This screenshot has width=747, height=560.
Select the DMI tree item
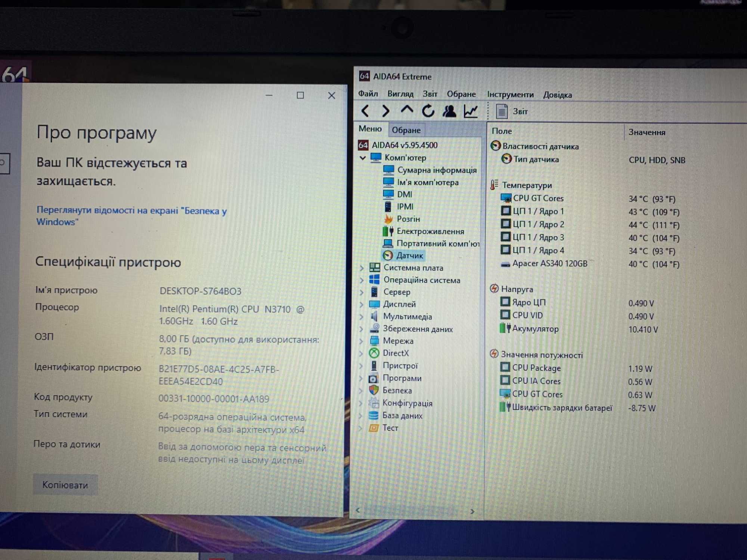coord(398,194)
